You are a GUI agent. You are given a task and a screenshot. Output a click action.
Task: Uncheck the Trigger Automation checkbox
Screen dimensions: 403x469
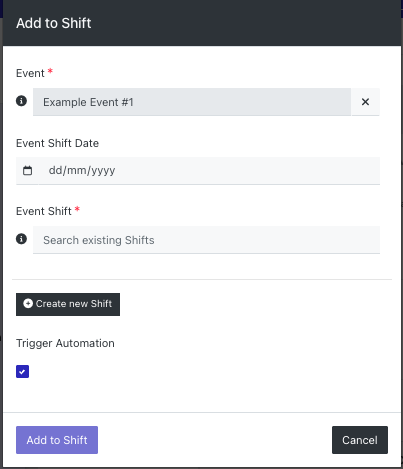click(x=22, y=371)
